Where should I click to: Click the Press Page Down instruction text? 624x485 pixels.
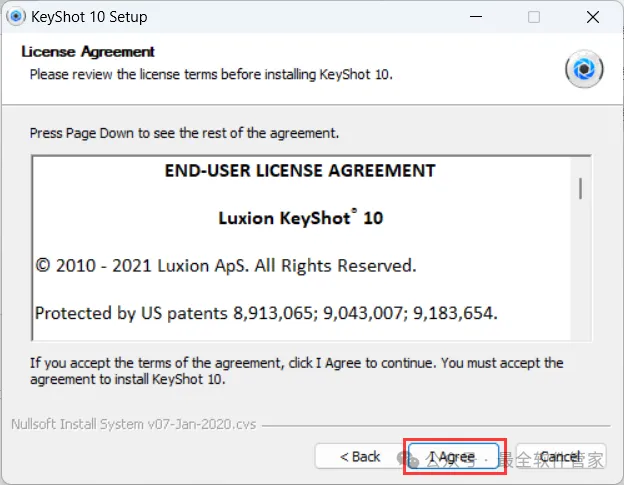[184, 133]
